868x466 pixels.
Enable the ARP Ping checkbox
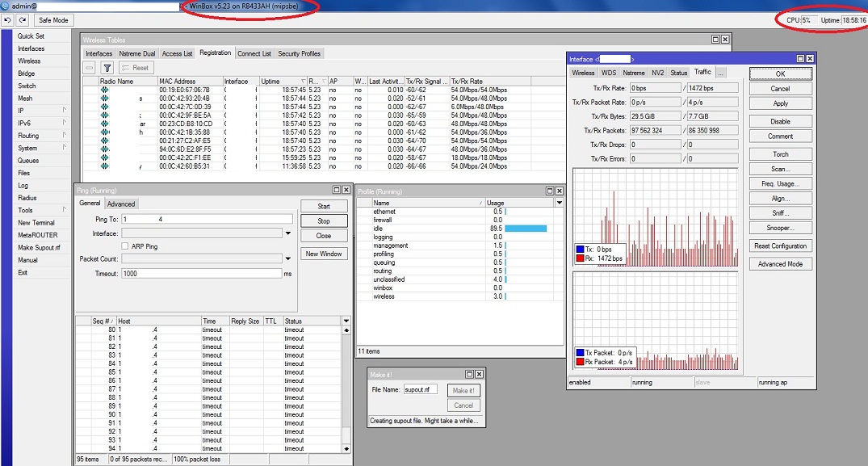pyautogui.click(x=125, y=246)
